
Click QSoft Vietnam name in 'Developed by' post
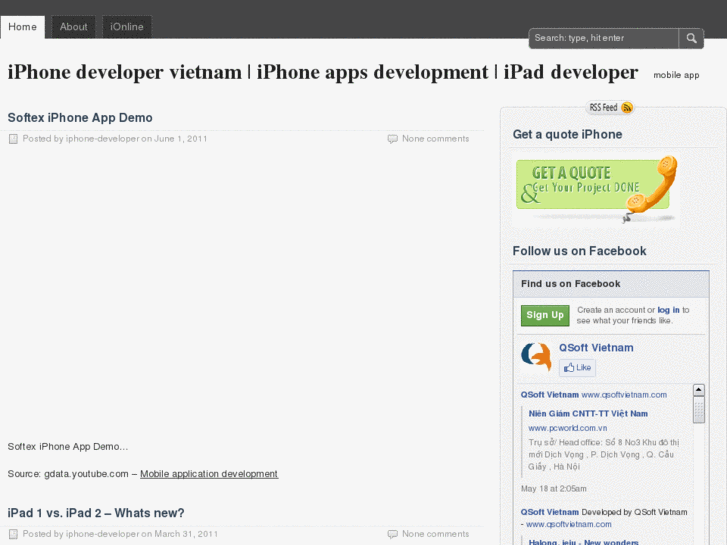[549, 512]
